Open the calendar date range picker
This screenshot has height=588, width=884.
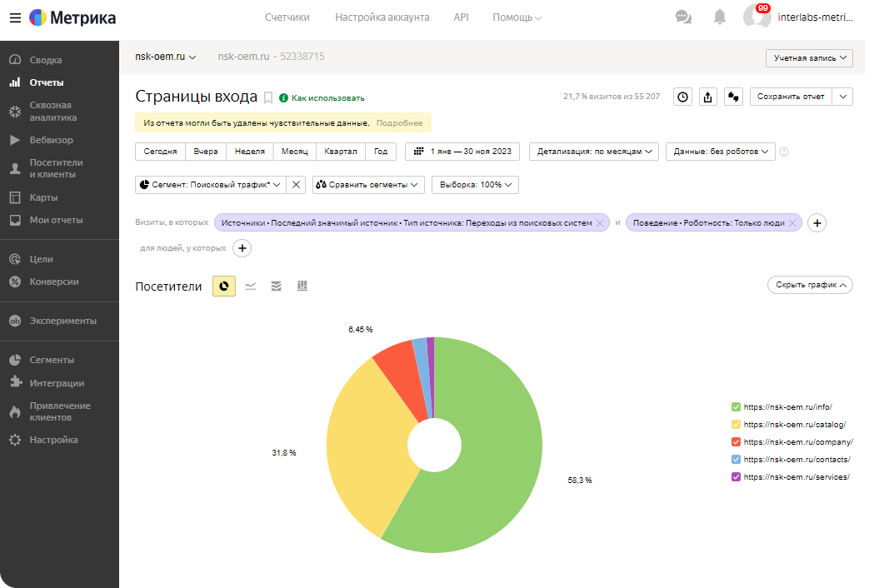pyautogui.click(x=462, y=152)
